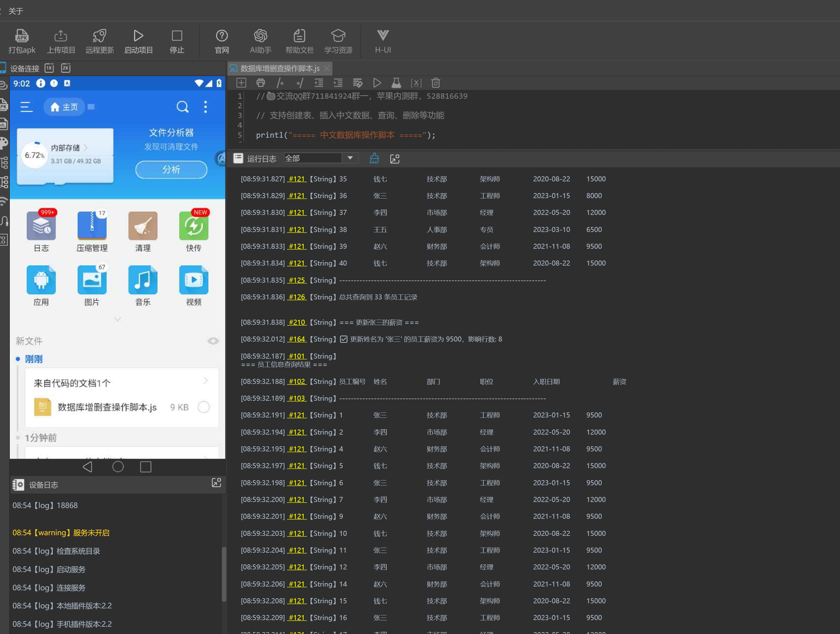Toggle the 1x device scale button
Viewport: 840px width, 634px height.
(49, 68)
